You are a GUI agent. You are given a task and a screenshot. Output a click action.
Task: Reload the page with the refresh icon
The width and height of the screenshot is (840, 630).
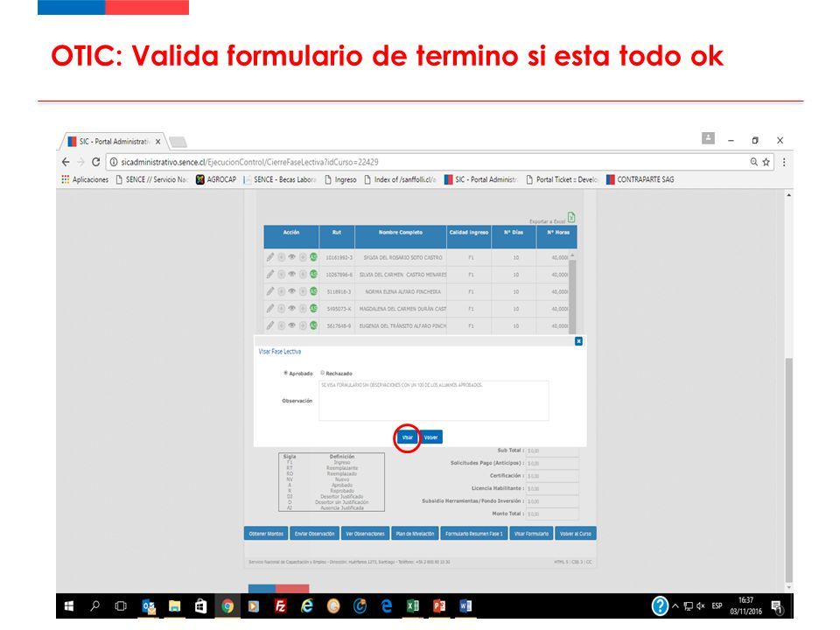pos(96,162)
